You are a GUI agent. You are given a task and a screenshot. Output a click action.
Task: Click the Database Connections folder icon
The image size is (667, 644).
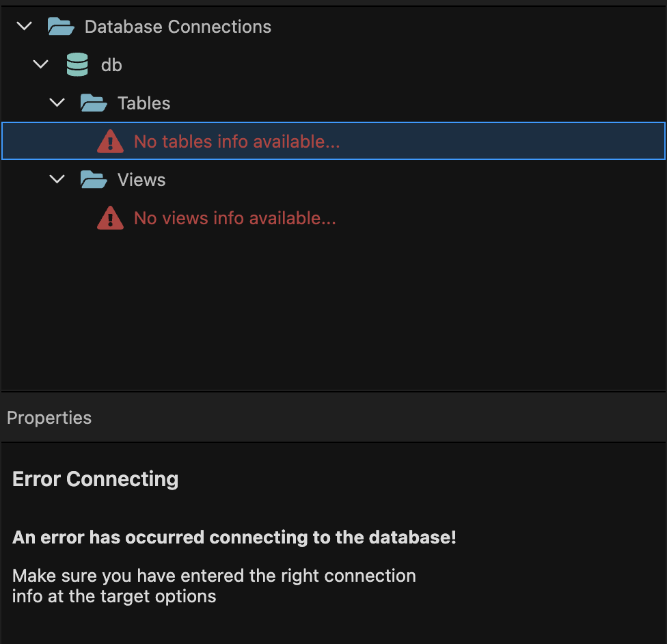point(61,27)
